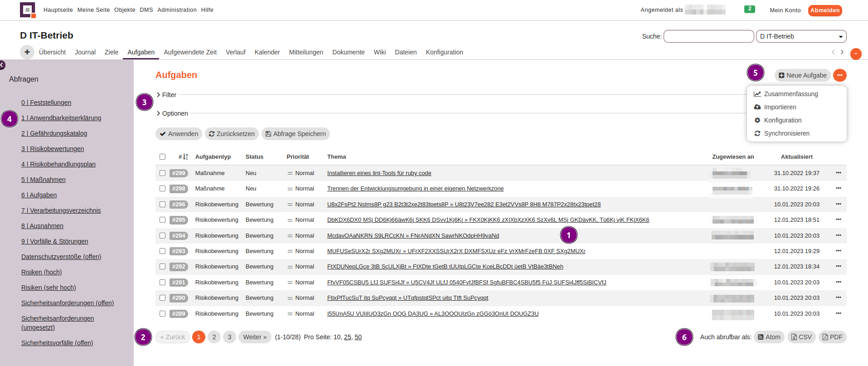The height and width of the screenshot is (366, 868).
Task: Open the Risikobehandlungsplan query link
Action: click(58, 164)
